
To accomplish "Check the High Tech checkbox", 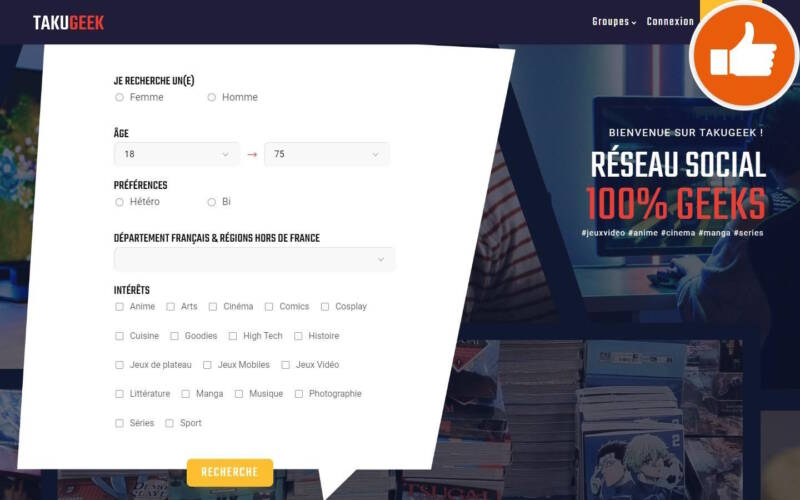I will tap(233, 336).
